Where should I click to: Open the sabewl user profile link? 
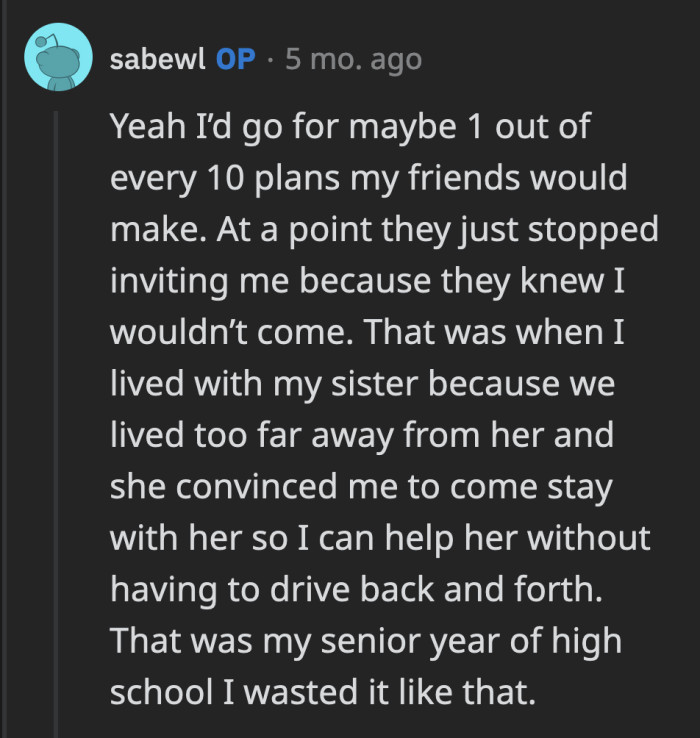point(158,59)
